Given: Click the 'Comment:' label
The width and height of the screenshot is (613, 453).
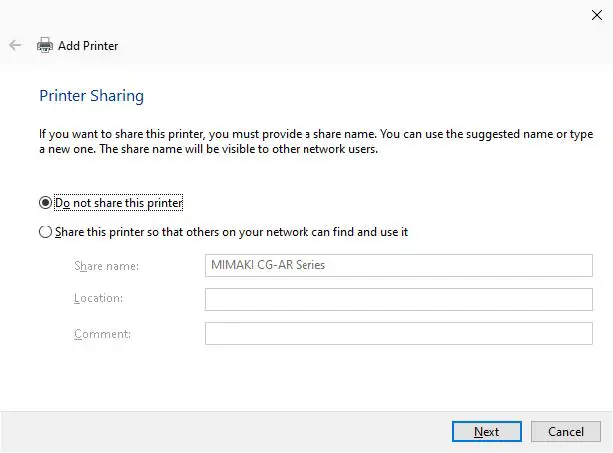Looking at the screenshot, I should pyautogui.click(x=103, y=334).
